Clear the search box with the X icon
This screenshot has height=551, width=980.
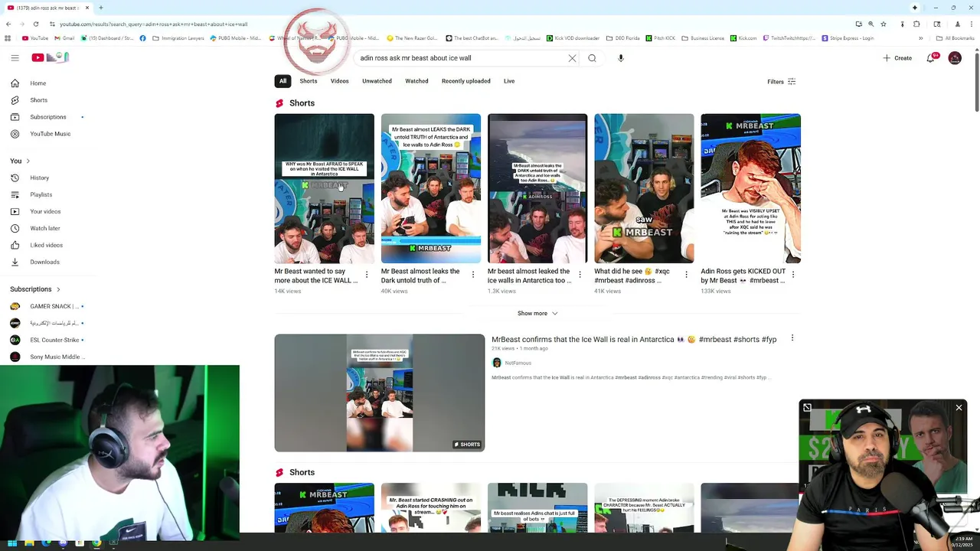pyautogui.click(x=572, y=58)
